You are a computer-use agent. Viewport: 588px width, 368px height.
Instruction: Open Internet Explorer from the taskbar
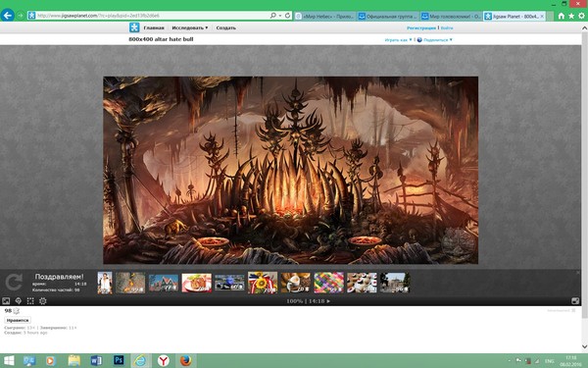click(x=140, y=360)
